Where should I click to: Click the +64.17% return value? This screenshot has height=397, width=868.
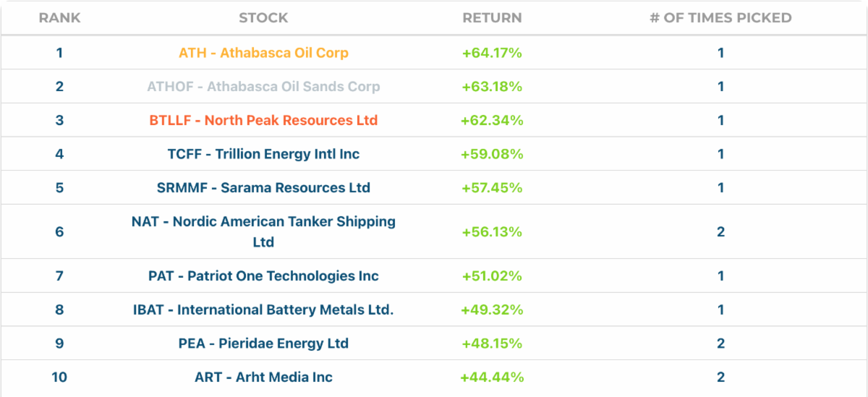coord(492,53)
